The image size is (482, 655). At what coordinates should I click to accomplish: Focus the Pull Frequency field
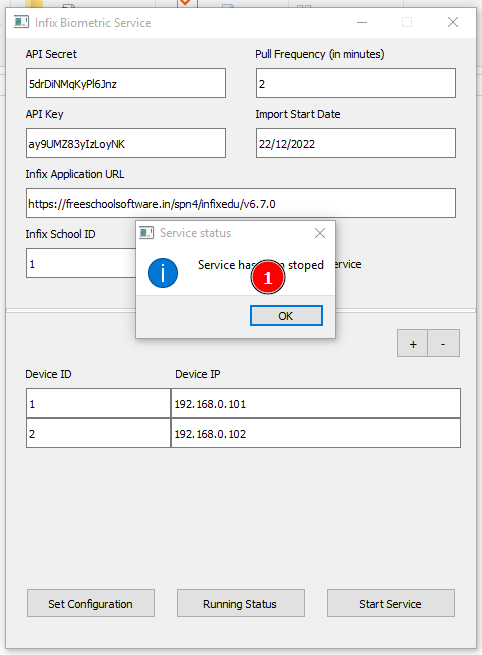pos(355,84)
